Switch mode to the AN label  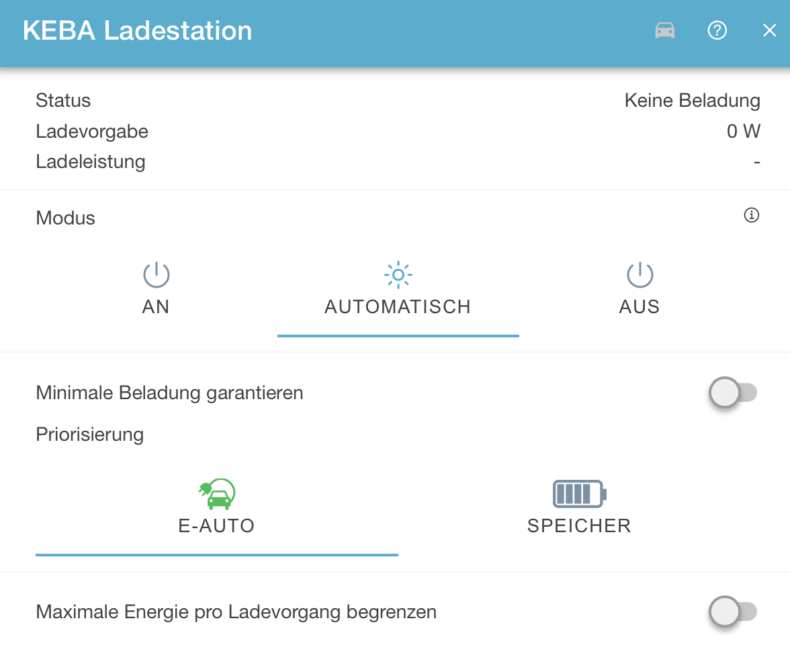coord(156,307)
